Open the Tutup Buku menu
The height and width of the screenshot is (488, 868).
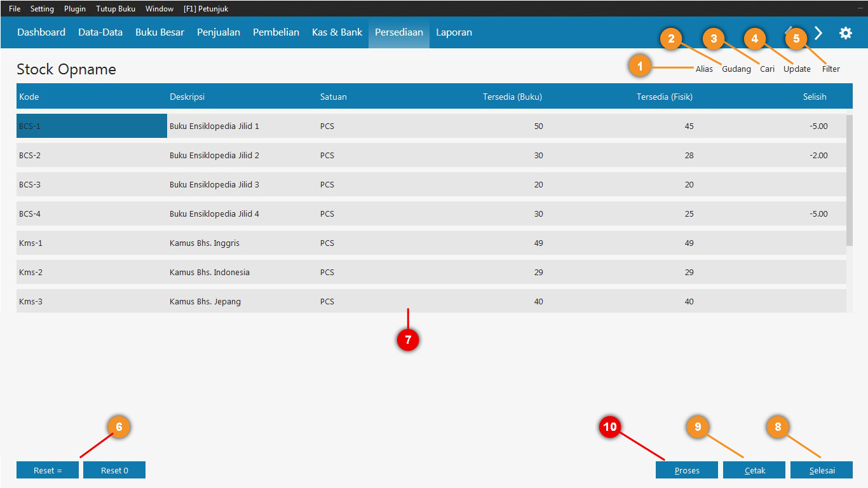(115, 8)
